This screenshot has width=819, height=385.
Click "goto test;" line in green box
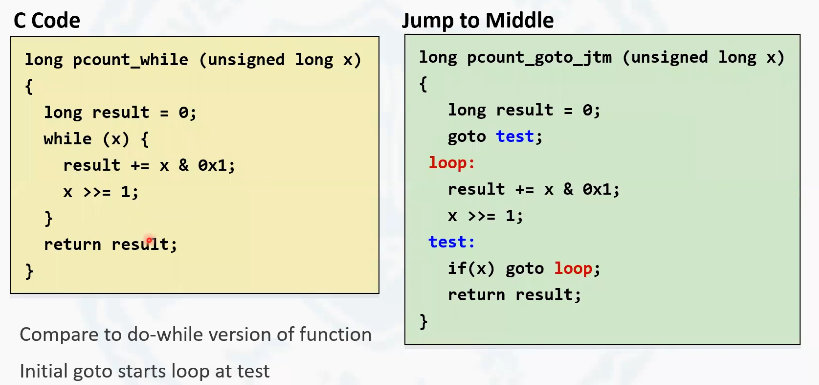pyautogui.click(x=495, y=137)
